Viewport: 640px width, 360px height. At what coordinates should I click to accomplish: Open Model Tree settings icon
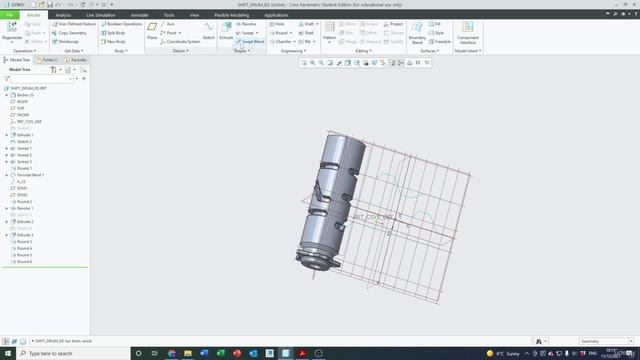tap(53, 70)
